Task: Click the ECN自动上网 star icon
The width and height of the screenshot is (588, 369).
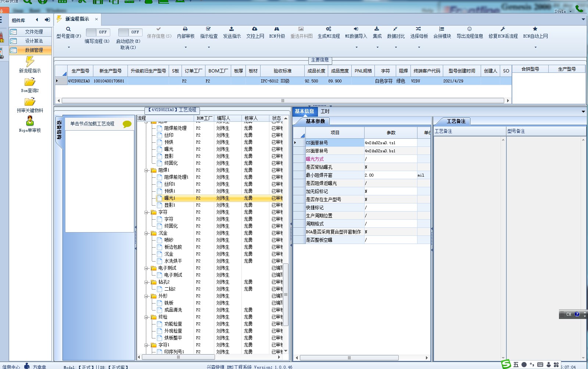Action: click(535, 29)
